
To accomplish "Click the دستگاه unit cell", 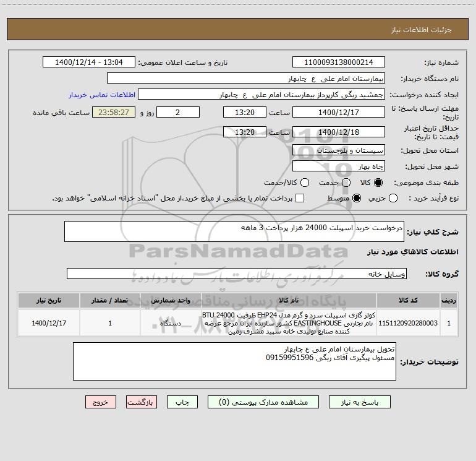I will point(171,323).
